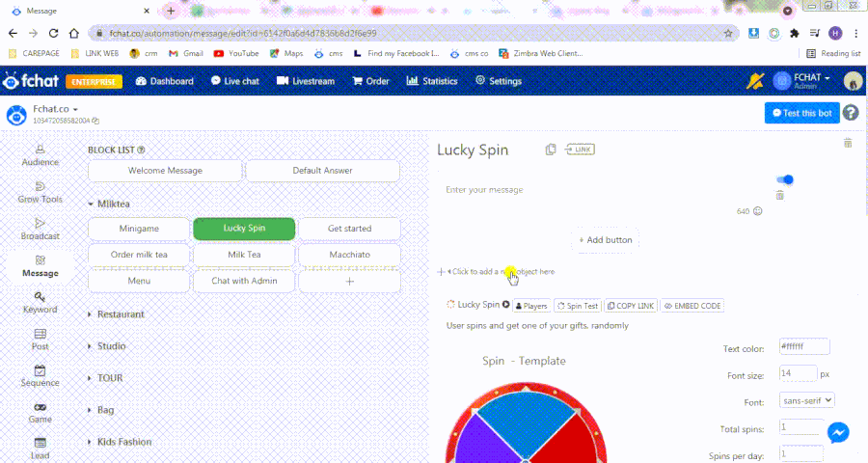The height and width of the screenshot is (463, 868).
Task: Click the user avatar photo at top right
Action: [x=854, y=81]
